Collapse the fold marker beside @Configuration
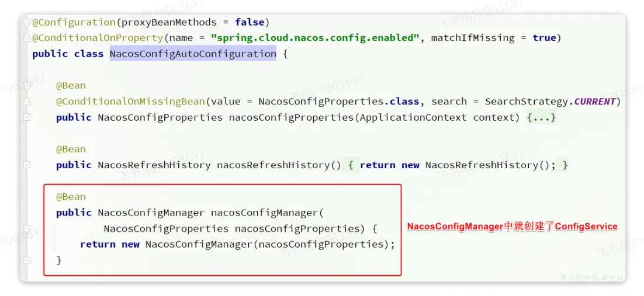644x296 pixels. click(x=27, y=22)
